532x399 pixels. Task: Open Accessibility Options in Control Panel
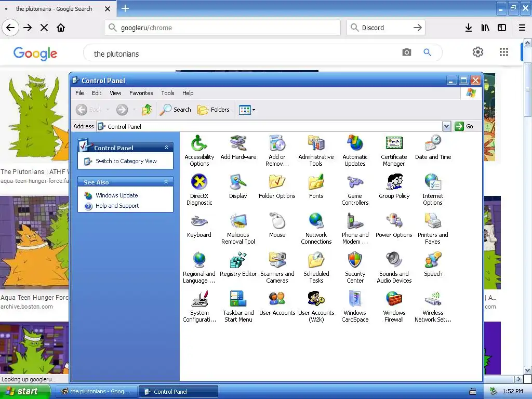coord(199,151)
